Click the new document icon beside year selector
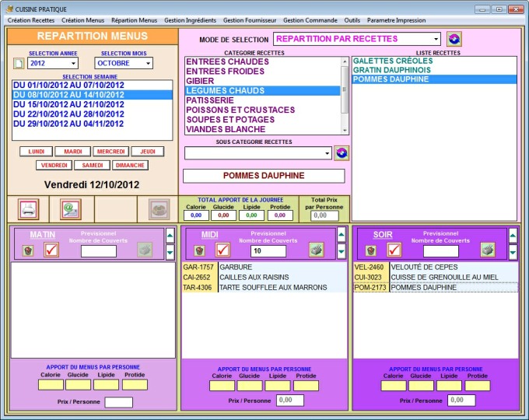 (18, 63)
